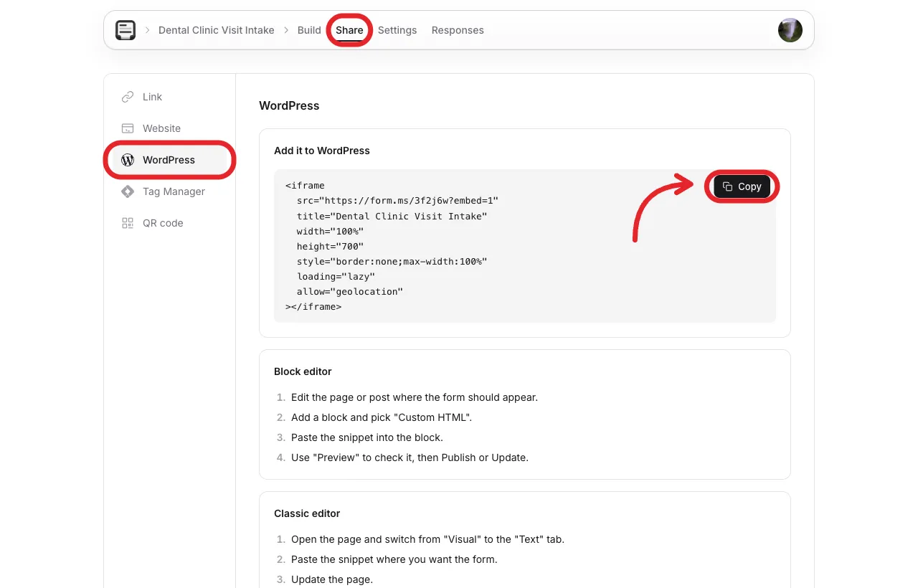918x588 pixels.
Task: Click step "Add a block and pick Custom HTML"
Action: coord(382,417)
